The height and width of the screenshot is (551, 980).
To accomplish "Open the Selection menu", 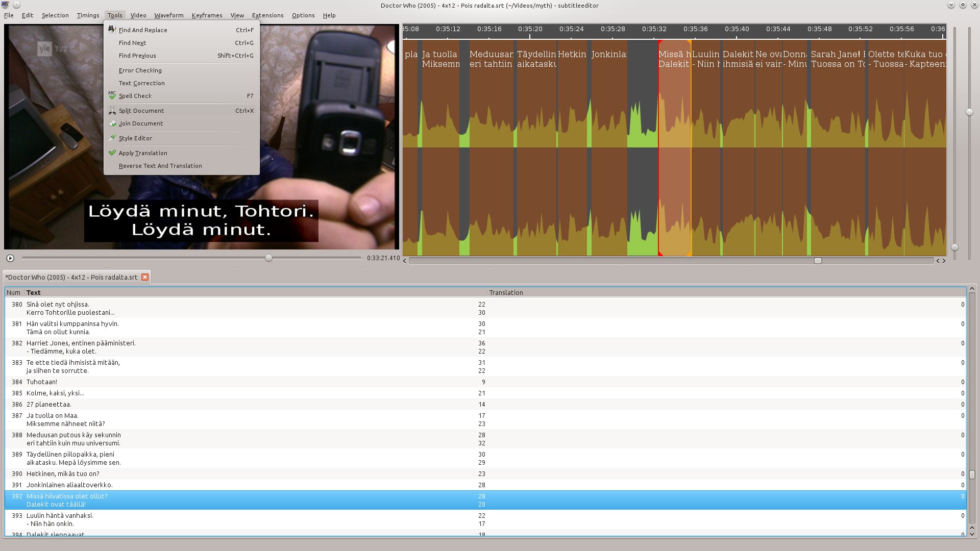I will point(55,15).
